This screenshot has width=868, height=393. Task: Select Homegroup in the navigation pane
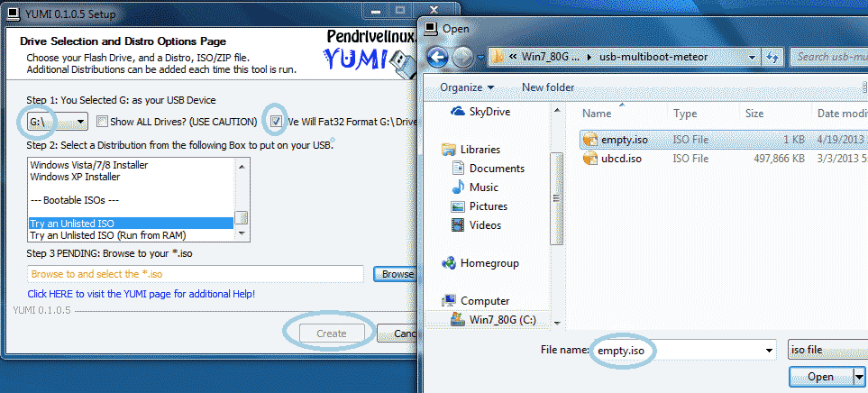(x=489, y=263)
